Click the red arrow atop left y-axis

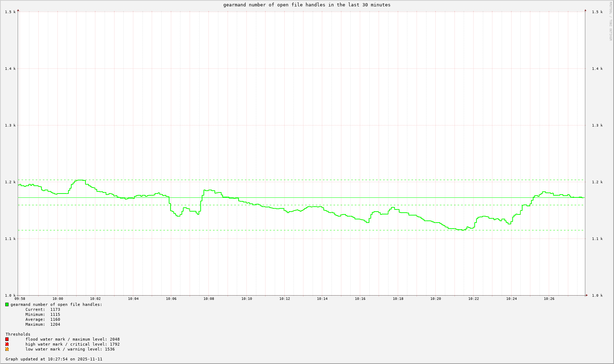[x=18, y=10]
